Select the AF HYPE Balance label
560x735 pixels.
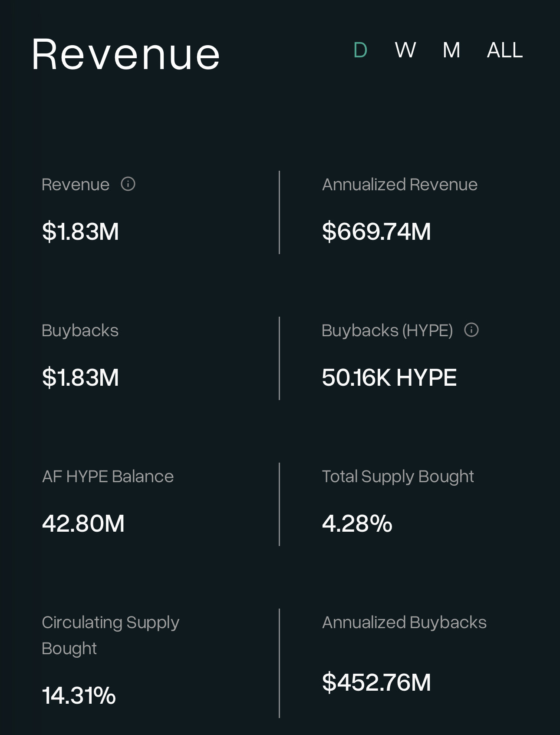tap(108, 477)
